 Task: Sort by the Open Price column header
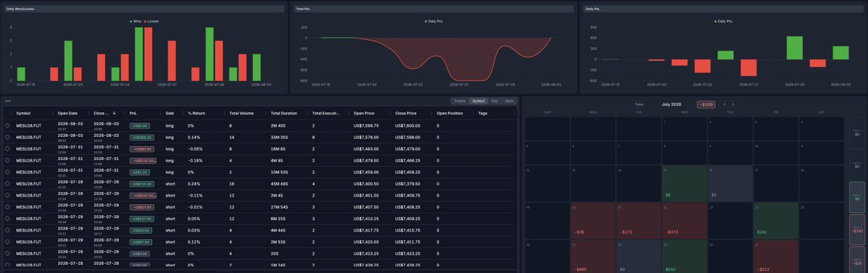pos(365,113)
